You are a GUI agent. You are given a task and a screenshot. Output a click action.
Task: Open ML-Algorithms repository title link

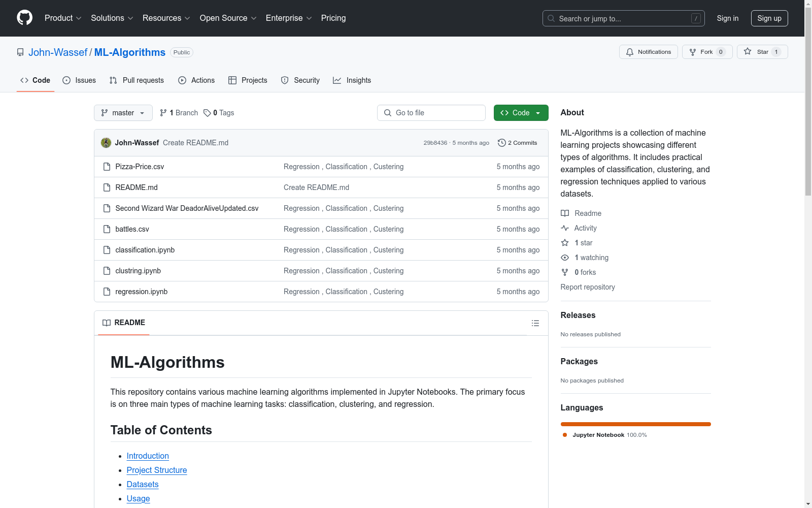click(x=130, y=52)
